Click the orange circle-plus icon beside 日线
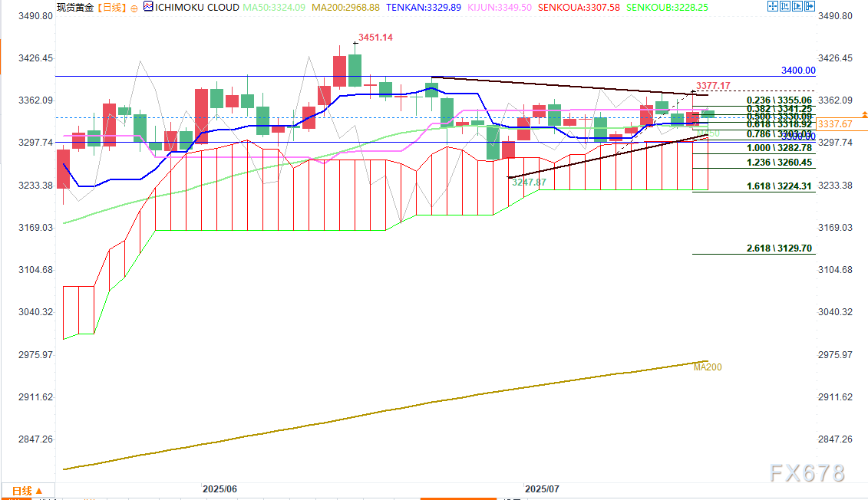The width and height of the screenshot is (868, 500). [134, 8]
